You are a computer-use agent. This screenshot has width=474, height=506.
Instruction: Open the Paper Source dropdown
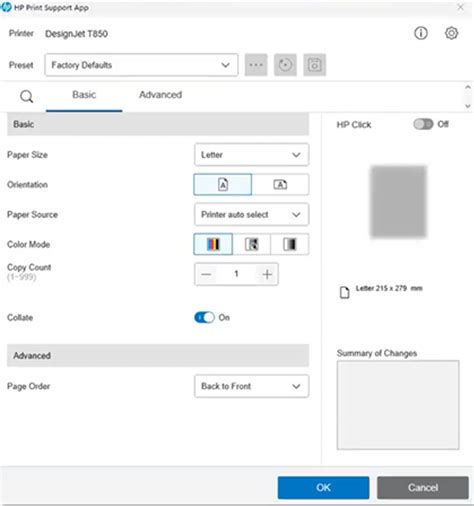pyautogui.click(x=251, y=214)
